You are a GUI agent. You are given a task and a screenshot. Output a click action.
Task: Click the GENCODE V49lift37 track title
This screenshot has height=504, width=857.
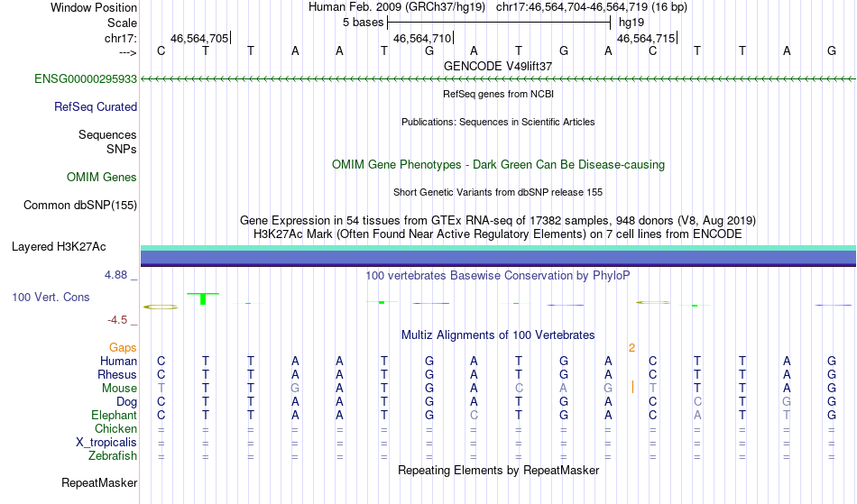pos(498,66)
